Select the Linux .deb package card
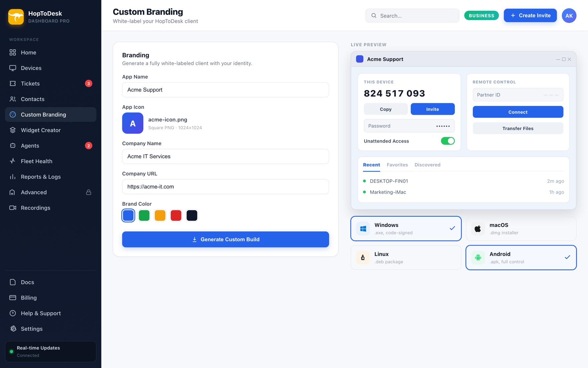The width and height of the screenshot is (588, 368). (x=406, y=258)
